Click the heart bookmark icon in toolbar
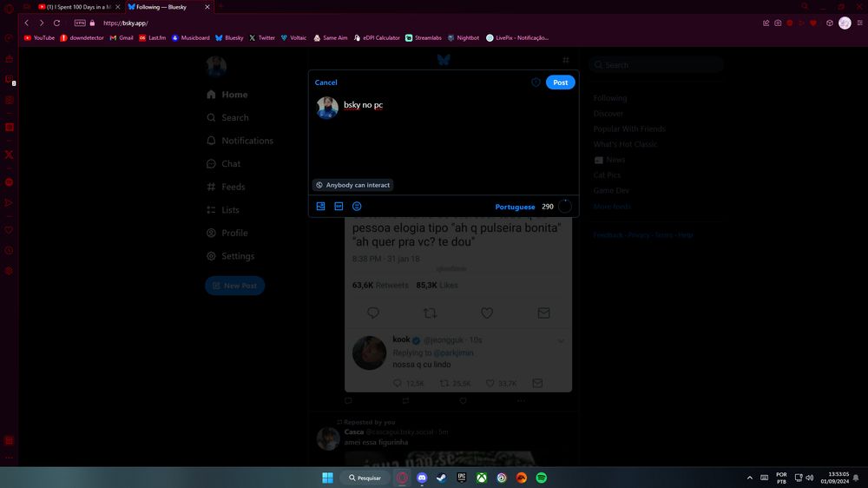 [813, 23]
